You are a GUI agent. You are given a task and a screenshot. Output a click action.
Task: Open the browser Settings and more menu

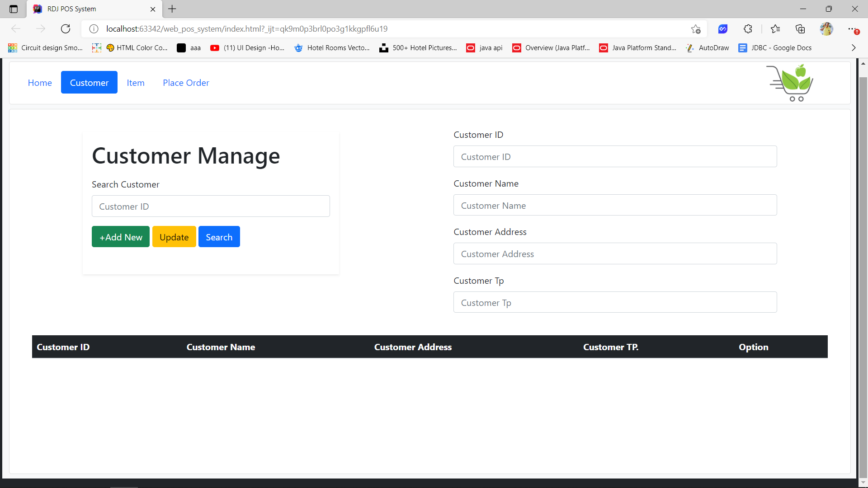854,28
